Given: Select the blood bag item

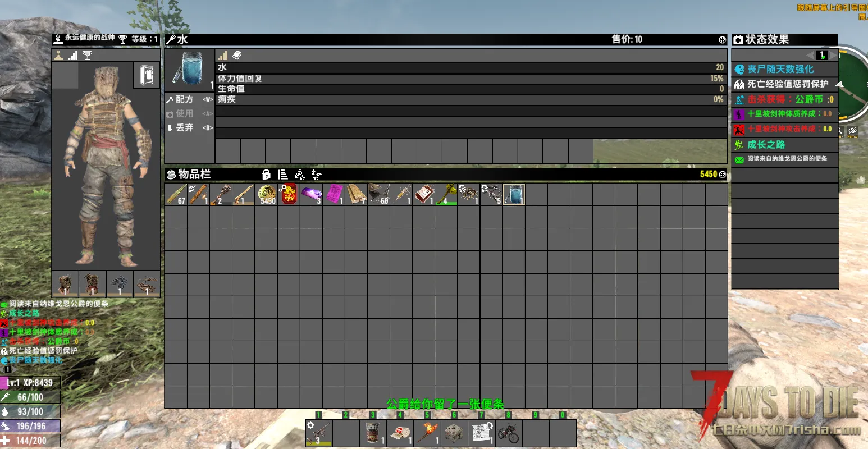Looking at the screenshot, I should point(424,195).
